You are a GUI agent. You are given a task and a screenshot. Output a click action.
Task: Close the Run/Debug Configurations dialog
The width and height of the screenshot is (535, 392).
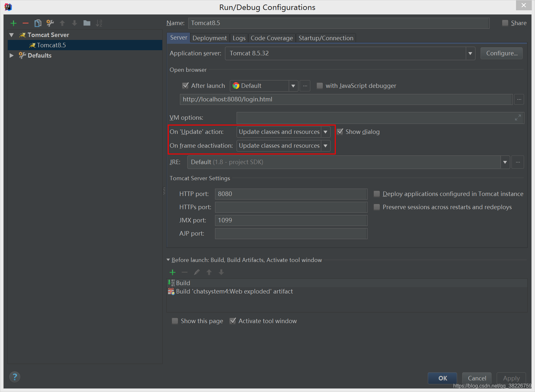tap(524, 5)
